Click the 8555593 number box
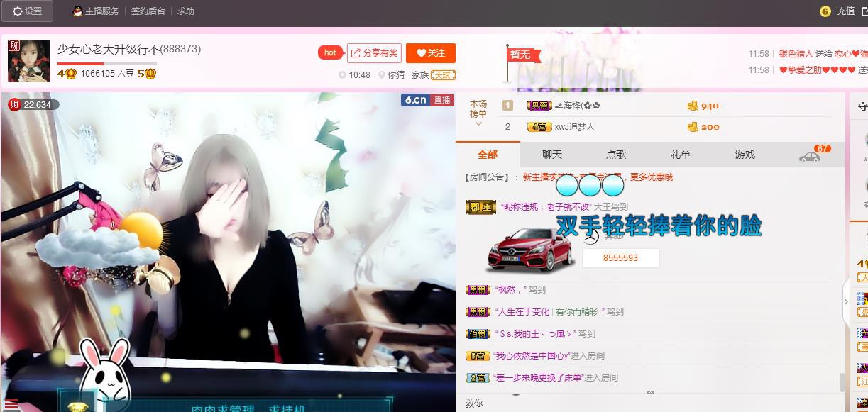This screenshot has width=868, height=412. 620,258
